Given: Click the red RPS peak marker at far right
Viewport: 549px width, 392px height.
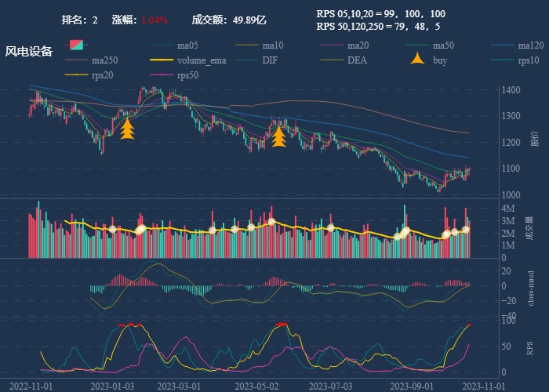Looking at the screenshot, I should [x=469, y=325].
